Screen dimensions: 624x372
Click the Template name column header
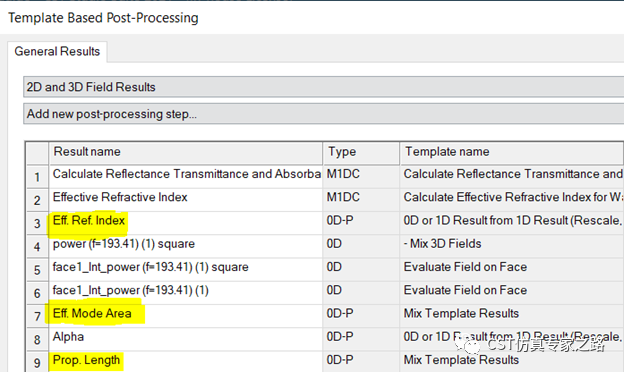pyautogui.click(x=512, y=152)
